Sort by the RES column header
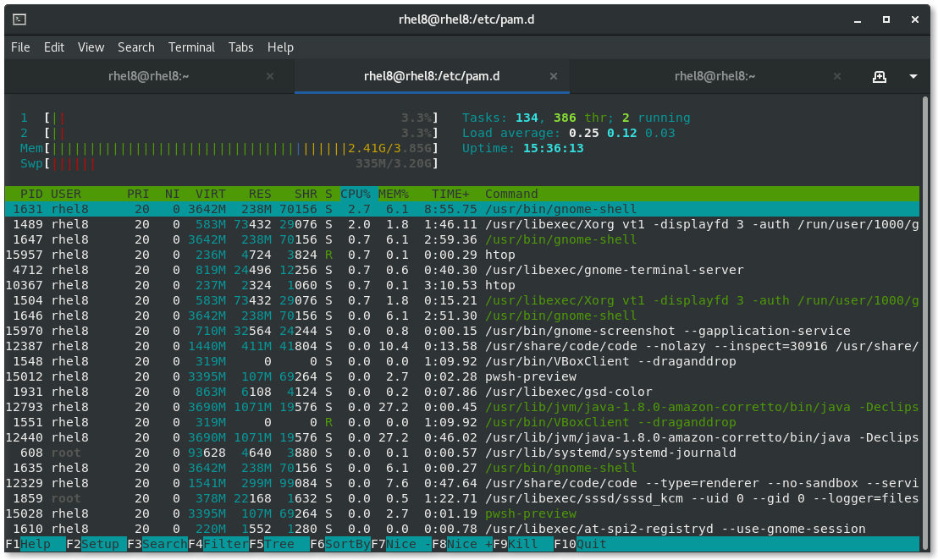The height and width of the screenshot is (560, 938). (x=260, y=194)
